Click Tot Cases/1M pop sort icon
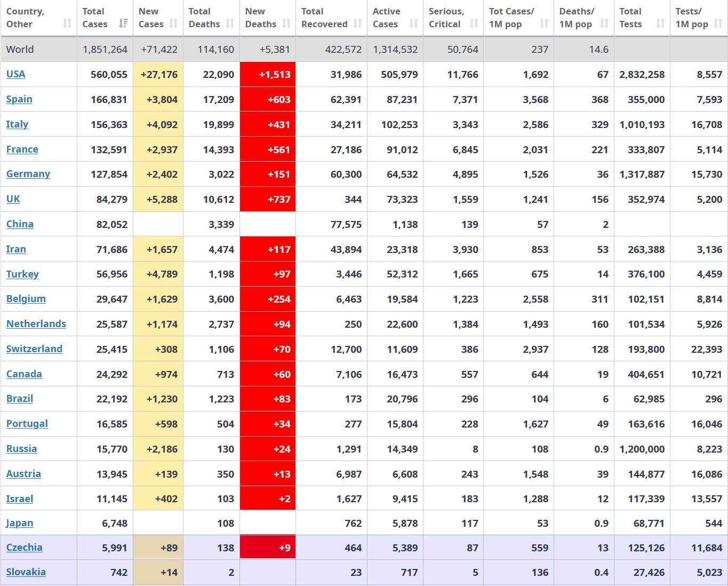This screenshot has height=586, width=728. pyautogui.click(x=544, y=23)
